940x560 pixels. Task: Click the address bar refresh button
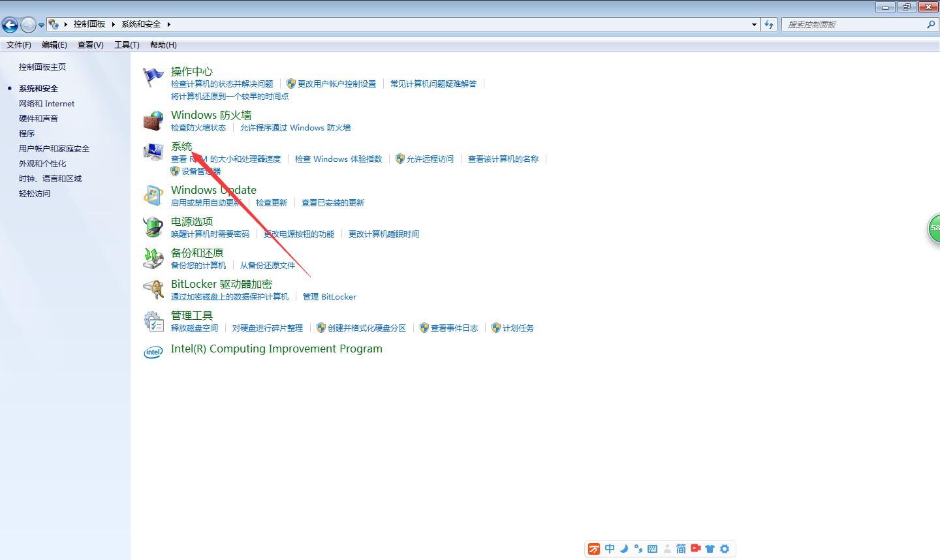(770, 24)
